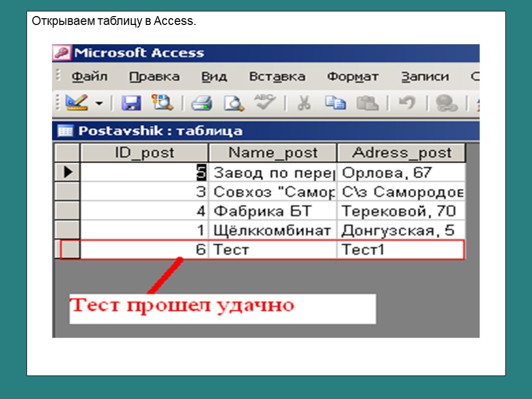532x399 pixels.
Task: Click the File Search toolbar icon
Action: [x=162, y=102]
